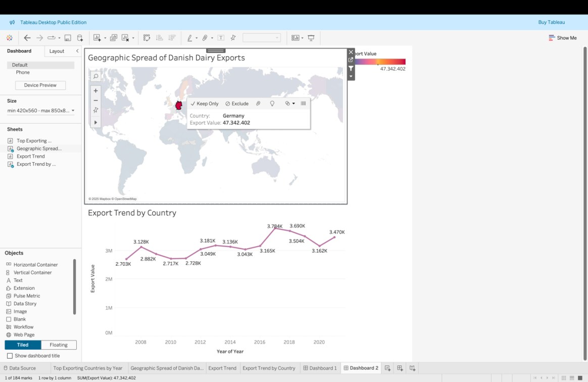The image size is (588, 382).
Task: Click New Worksheet tab icon at bottom
Action: click(387, 368)
